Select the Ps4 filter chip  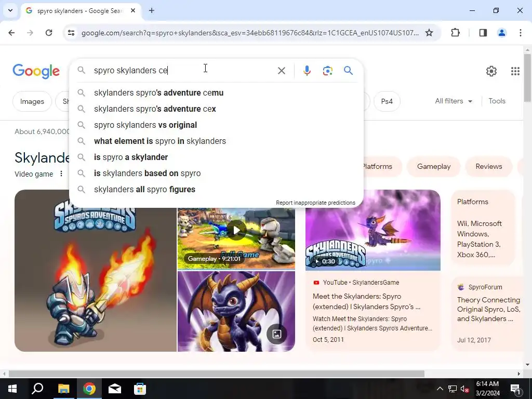point(387,101)
